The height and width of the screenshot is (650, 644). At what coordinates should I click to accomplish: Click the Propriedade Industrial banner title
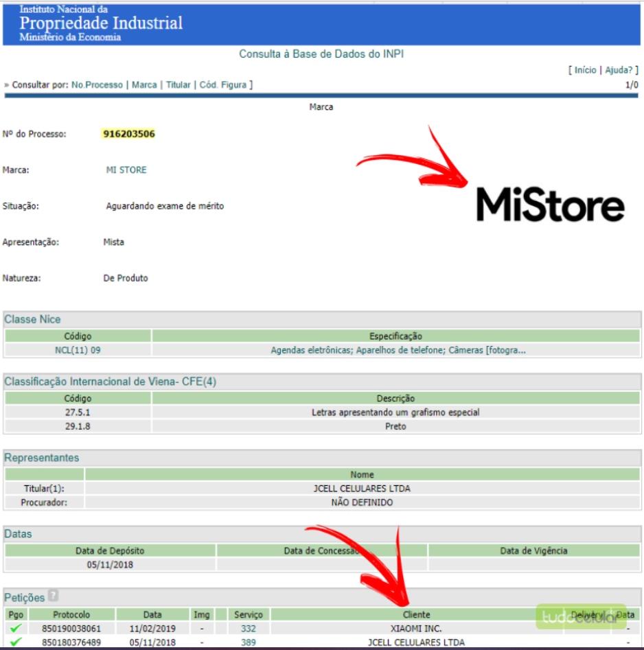(x=101, y=23)
